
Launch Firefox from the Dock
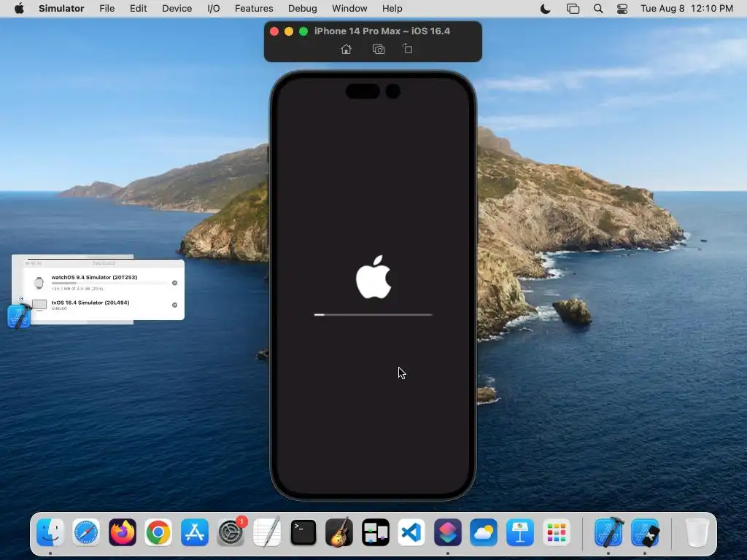click(123, 532)
